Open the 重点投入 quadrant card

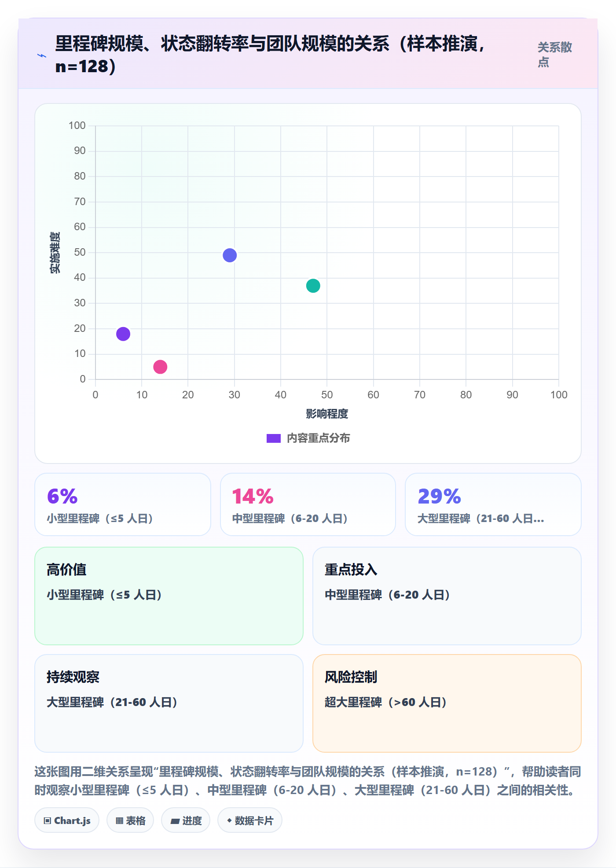[x=447, y=596]
